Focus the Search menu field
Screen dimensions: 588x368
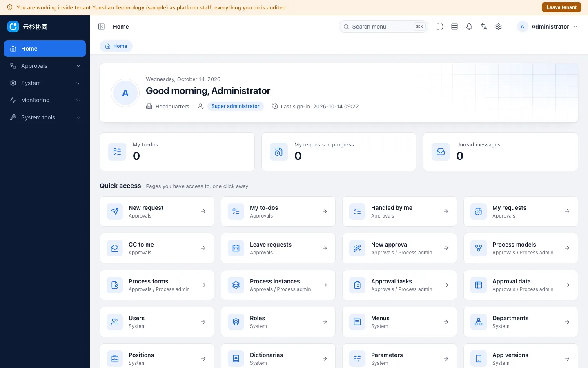pyautogui.click(x=383, y=27)
